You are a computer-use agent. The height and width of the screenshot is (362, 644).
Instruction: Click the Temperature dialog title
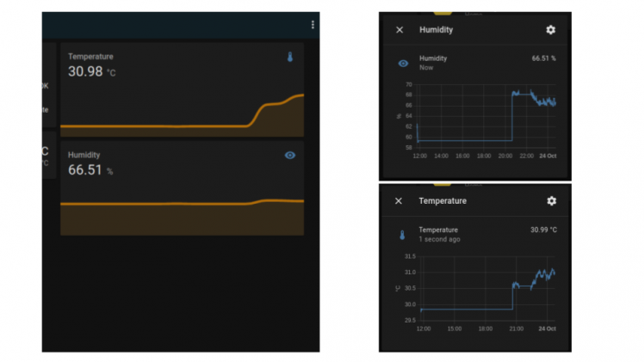click(443, 201)
